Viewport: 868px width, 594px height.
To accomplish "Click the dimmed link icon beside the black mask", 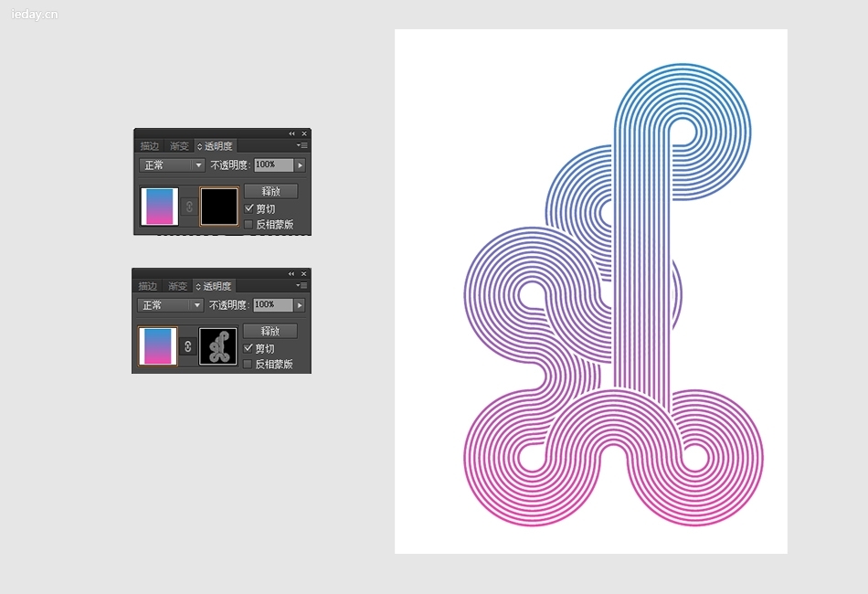I will (189, 207).
